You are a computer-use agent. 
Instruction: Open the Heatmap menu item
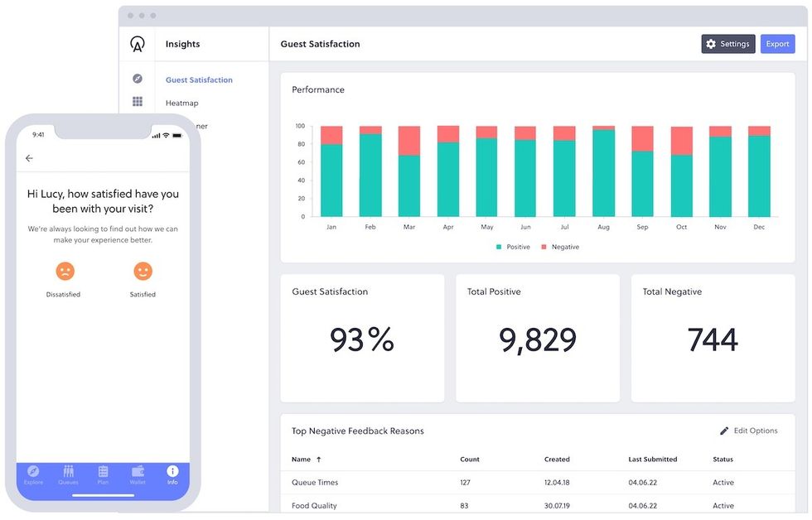181,104
